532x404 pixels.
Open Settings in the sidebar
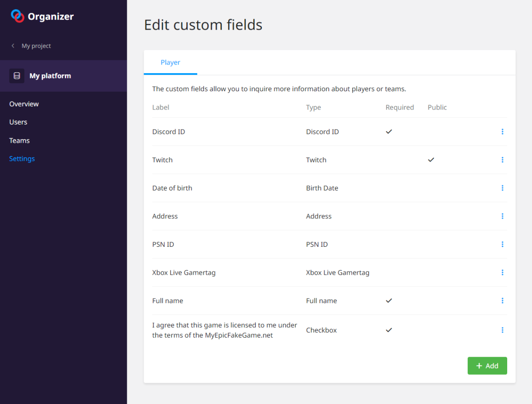(x=22, y=159)
